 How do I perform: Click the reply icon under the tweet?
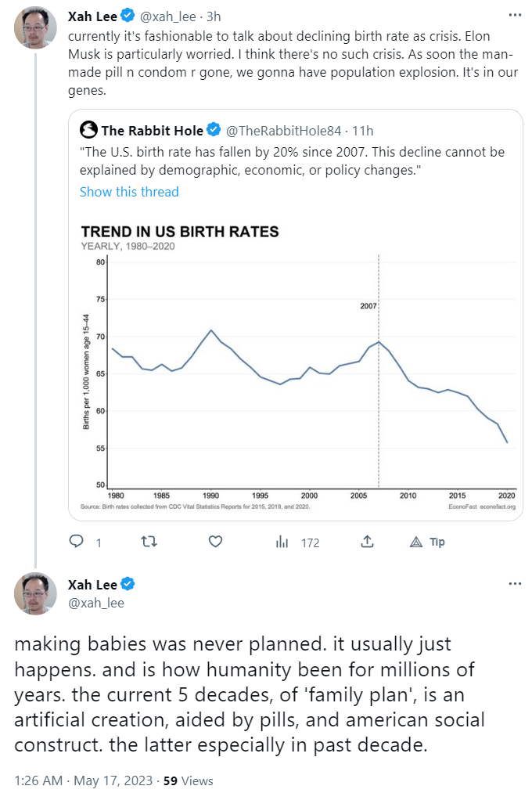tap(77, 542)
